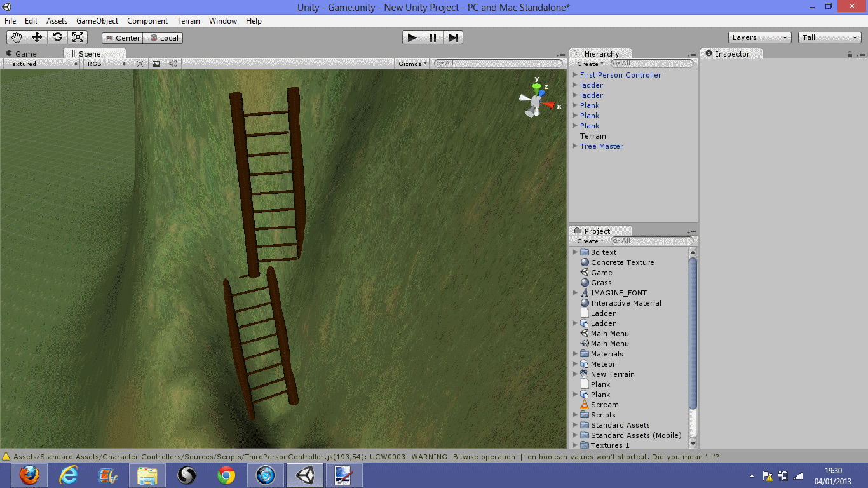Click the Meteor asset icon
The image size is (868, 488).
pyautogui.click(x=585, y=364)
